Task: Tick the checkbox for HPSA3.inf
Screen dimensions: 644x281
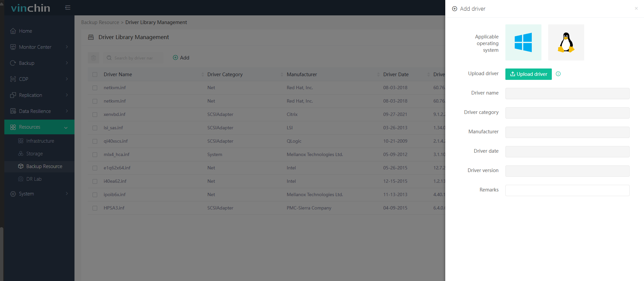Action: (x=95, y=208)
